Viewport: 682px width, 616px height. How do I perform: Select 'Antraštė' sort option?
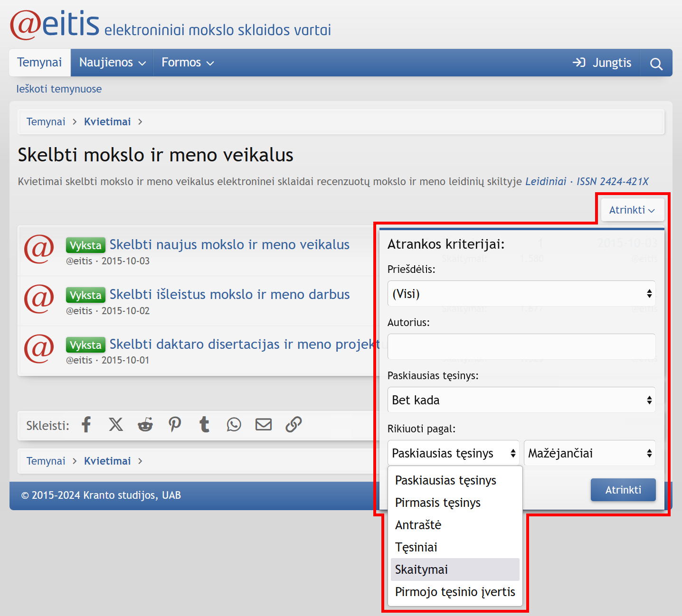pyautogui.click(x=455, y=525)
